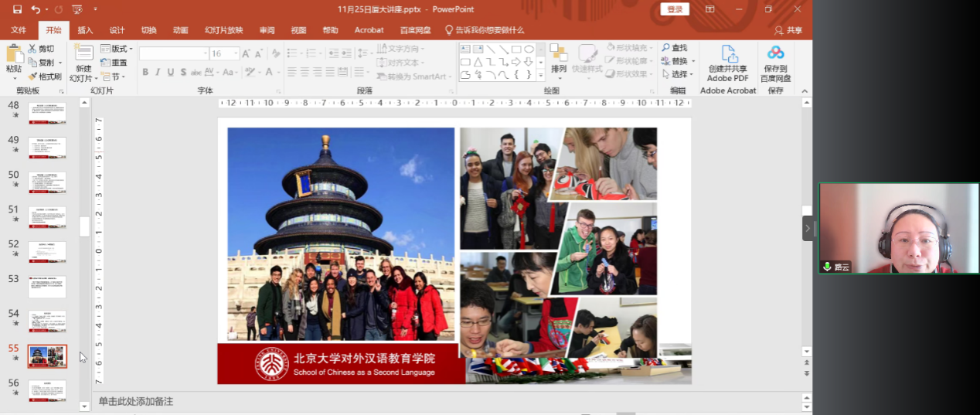Click the Save icon in quick access toolbar
980x415 pixels.
click(16, 9)
